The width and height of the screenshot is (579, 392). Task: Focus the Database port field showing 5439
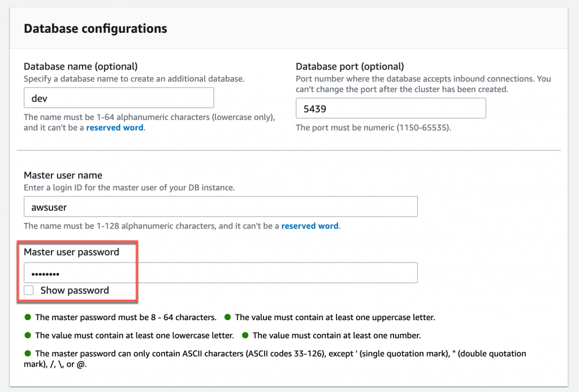[x=391, y=108]
